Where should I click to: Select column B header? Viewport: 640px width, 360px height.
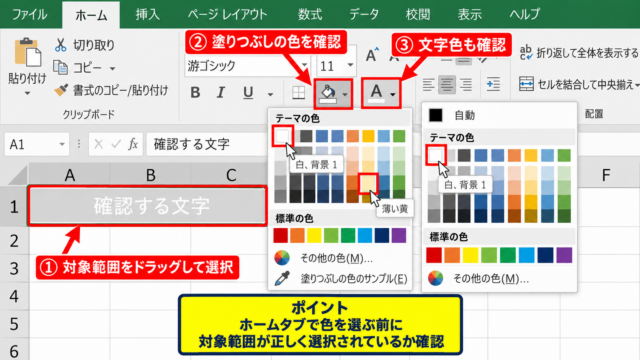click(x=151, y=176)
